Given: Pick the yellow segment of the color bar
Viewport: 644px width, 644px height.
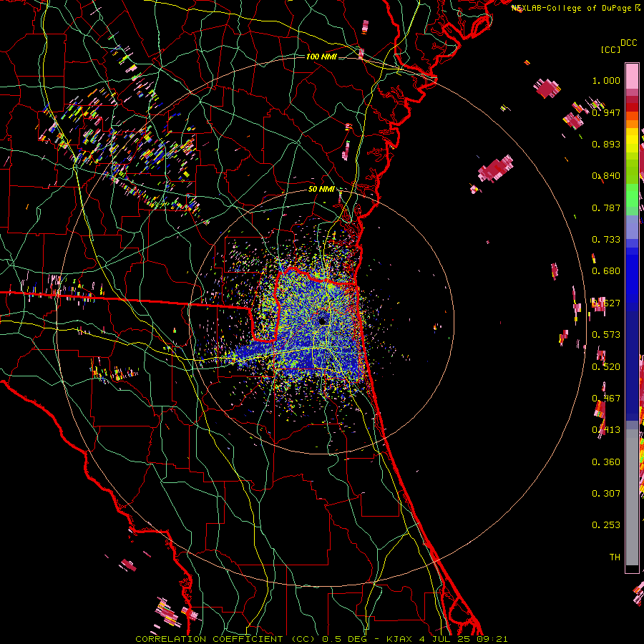Looking at the screenshot, I should [x=632, y=140].
